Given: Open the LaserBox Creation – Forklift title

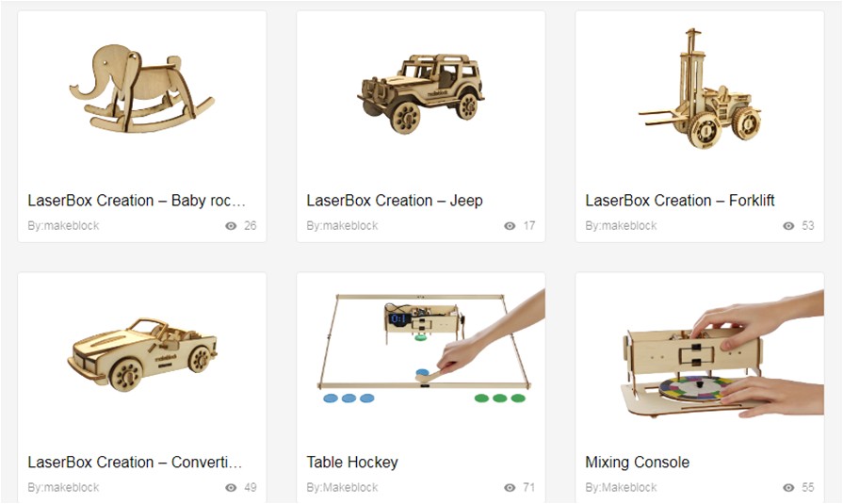Looking at the screenshot, I should click(x=679, y=201).
